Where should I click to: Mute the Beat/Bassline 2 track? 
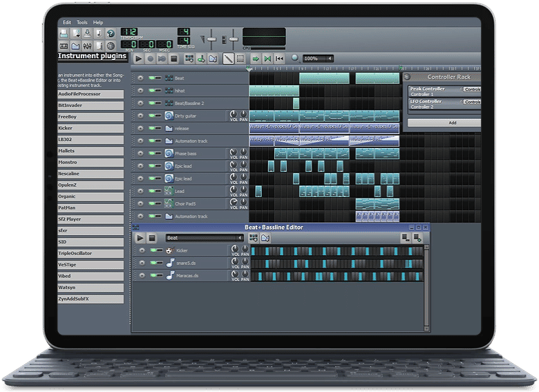(x=151, y=103)
